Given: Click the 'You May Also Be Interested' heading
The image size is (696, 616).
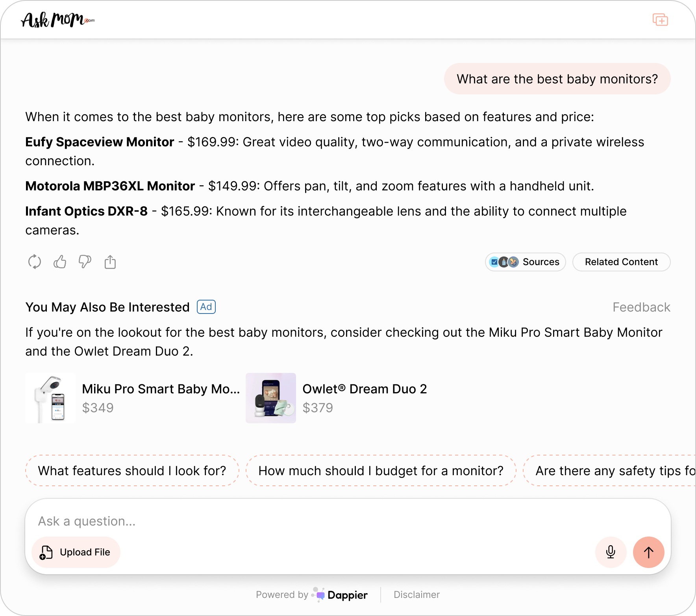Looking at the screenshot, I should [107, 307].
